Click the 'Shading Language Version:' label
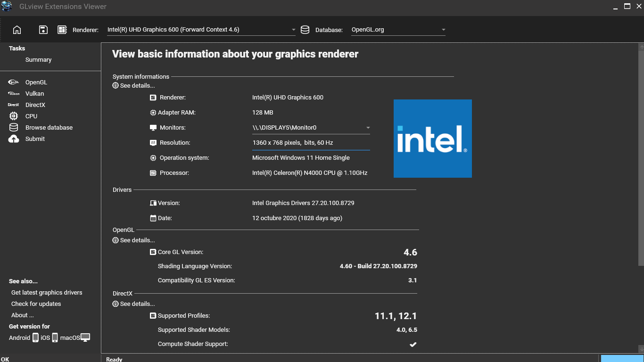The height and width of the screenshot is (362, 644). click(x=195, y=266)
